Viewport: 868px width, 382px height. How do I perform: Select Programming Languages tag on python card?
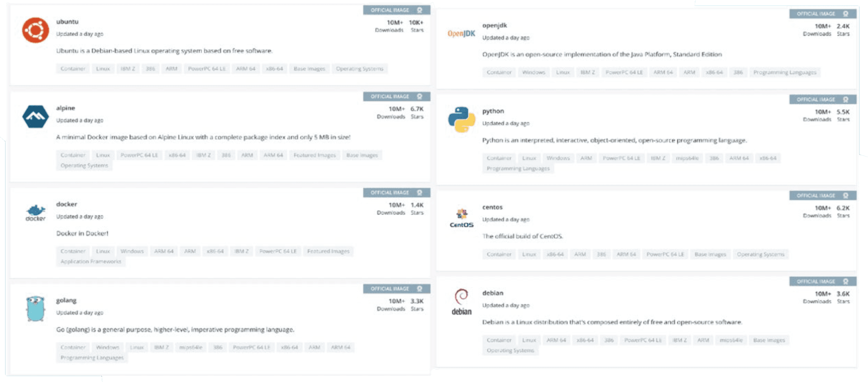click(x=518, y=168)
